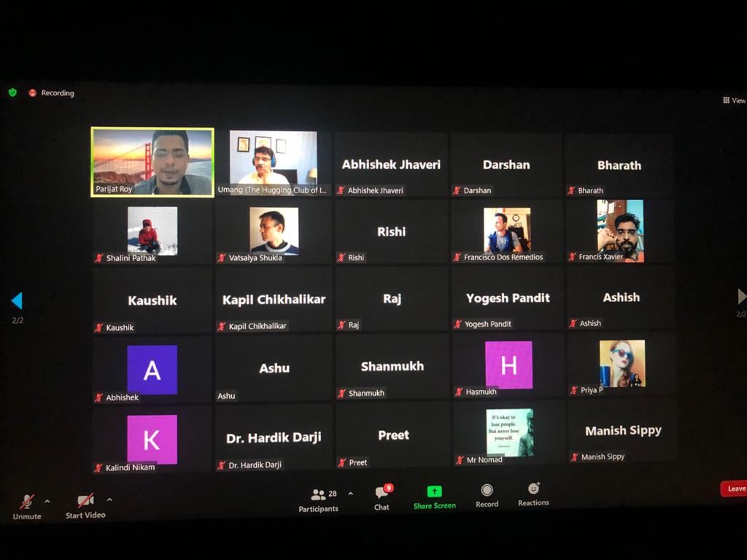The height and width of the screenshot is (560, 747).
Task: Open audio options arrow beside Unmute
Action: [x=47, y=502]
